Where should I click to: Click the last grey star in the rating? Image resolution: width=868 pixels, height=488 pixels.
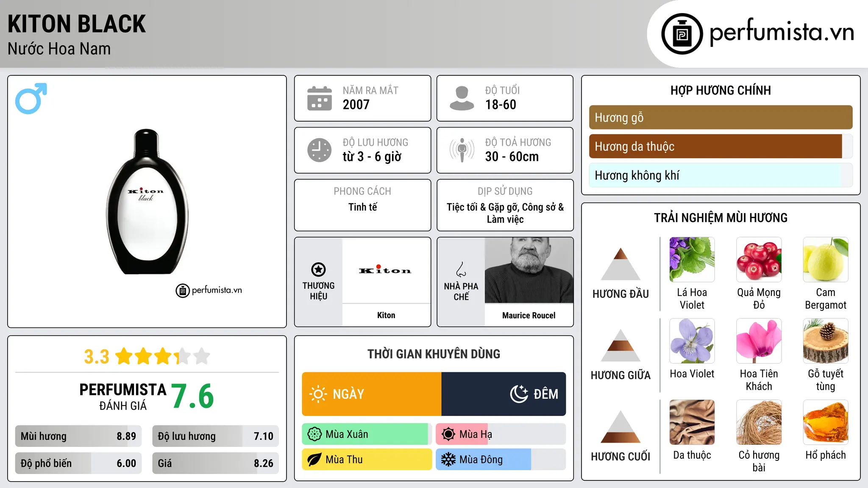coord(202,356)
